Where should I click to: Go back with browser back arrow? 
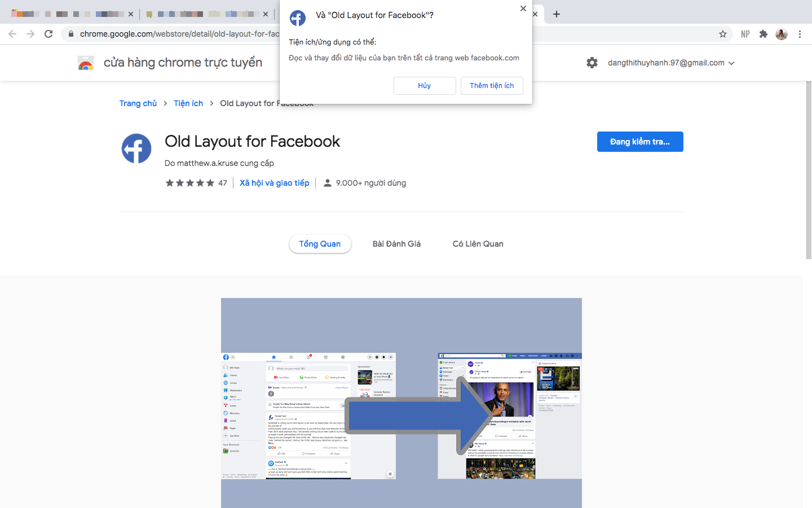(12, 34)
